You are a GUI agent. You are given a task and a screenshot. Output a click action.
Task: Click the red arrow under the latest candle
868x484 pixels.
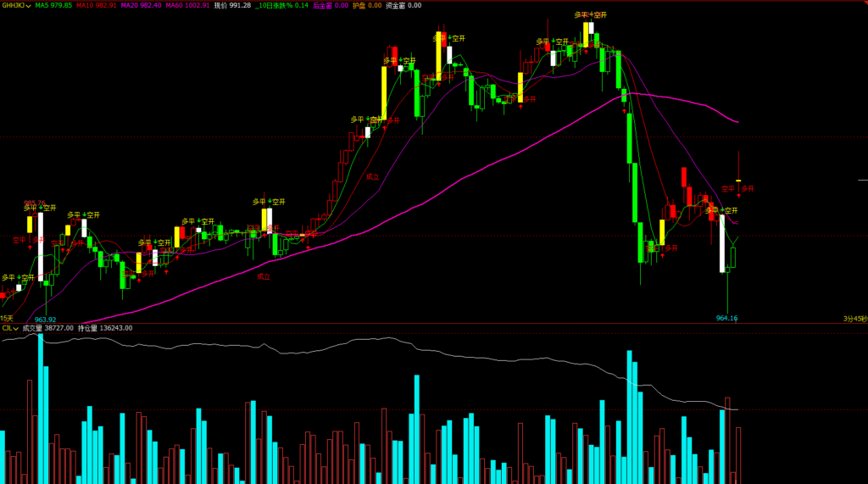739,195
